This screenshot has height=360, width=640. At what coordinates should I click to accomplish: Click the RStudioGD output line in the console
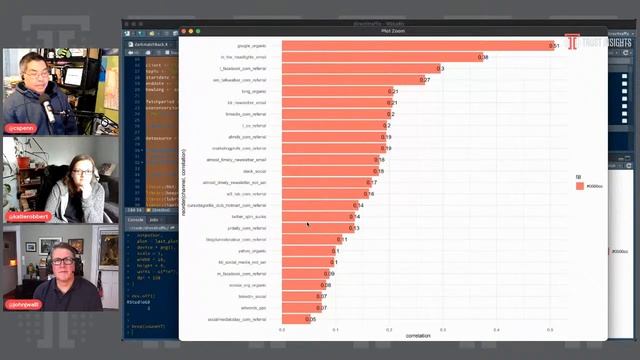click(x=139, y=302)
